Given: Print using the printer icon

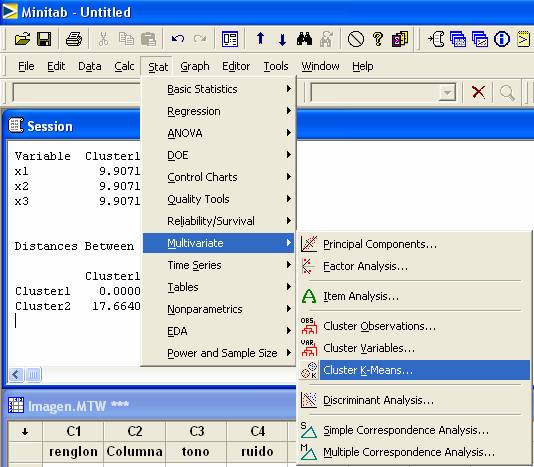Looking at the screenshot, I should [x=74, y=39].
